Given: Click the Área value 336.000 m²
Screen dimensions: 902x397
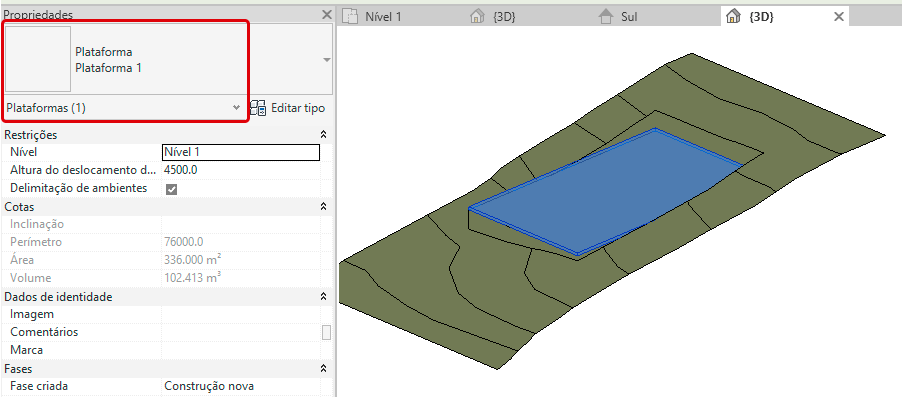Looking at the screenshot, I should coord(193,259).
